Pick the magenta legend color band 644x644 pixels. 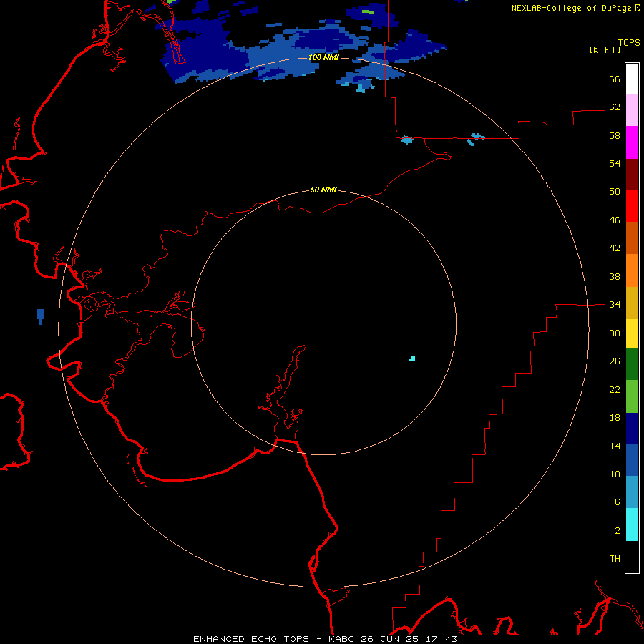point(632,142)
